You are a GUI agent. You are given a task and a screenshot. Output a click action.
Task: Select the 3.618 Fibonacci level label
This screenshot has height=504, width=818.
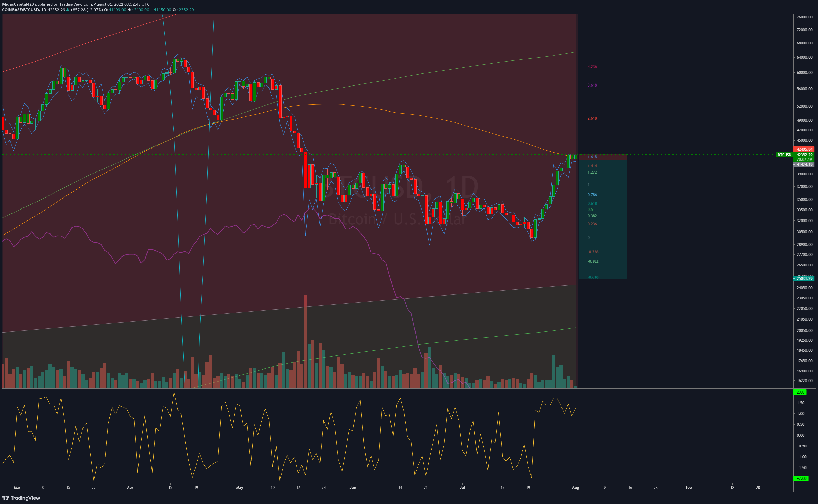[592, 85]
